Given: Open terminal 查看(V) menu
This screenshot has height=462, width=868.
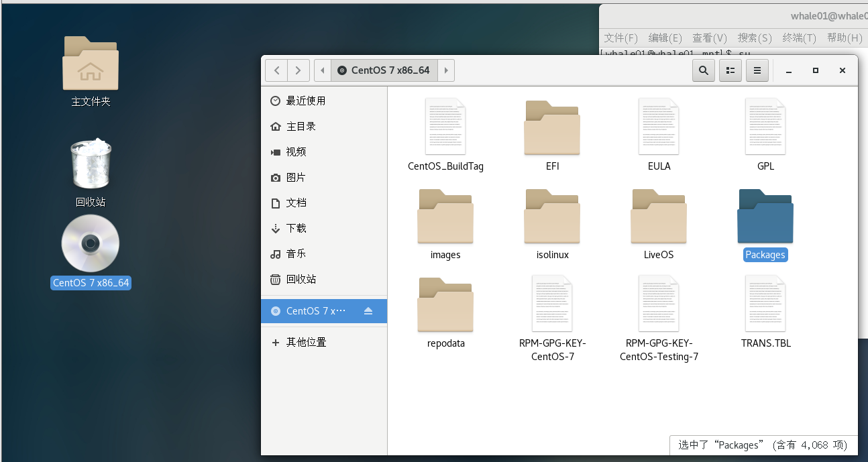Looking at the screenshot, I should pos(710,38).
